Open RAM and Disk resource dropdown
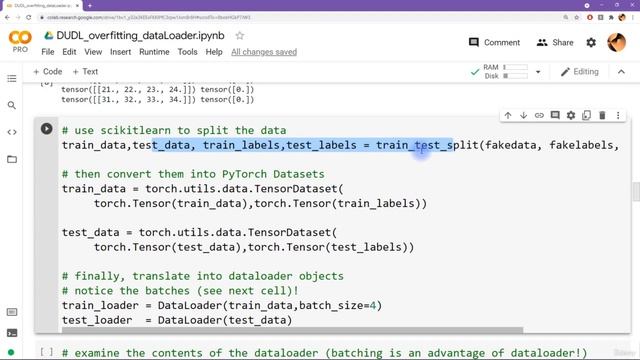The height and width of the screenshot is (360, 640). coord(538,72)
